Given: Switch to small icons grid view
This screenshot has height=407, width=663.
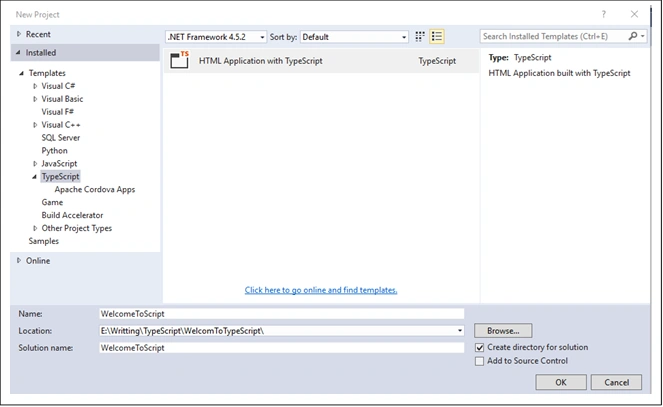Looking at the screenshot, I should 419,37.
